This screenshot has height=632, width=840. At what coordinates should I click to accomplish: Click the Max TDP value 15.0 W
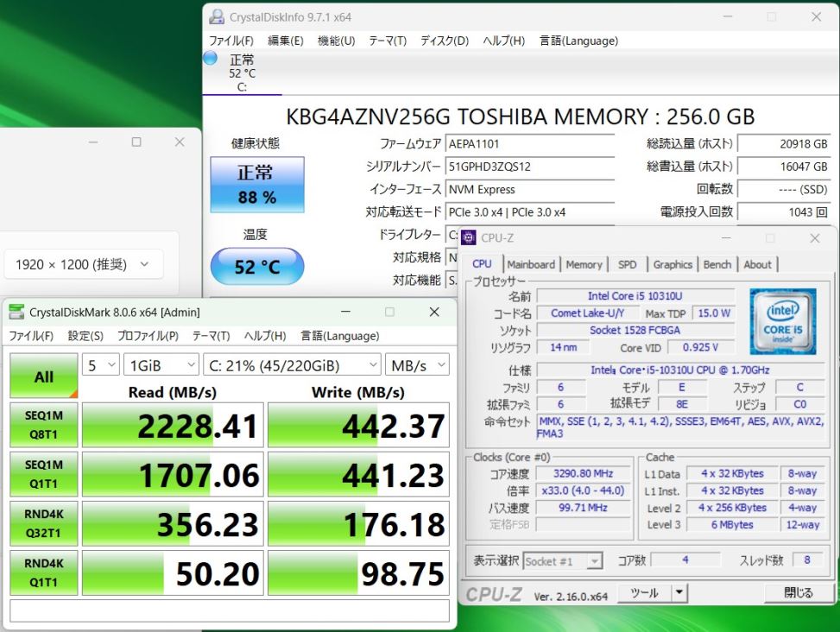pos(714,313)
